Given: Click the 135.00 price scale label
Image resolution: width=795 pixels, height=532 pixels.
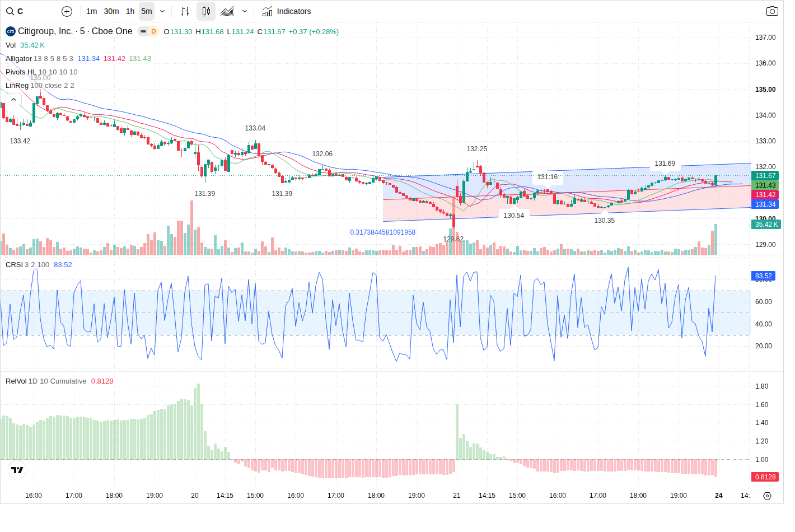Looking at the screenshot, I should pos(765,90).
